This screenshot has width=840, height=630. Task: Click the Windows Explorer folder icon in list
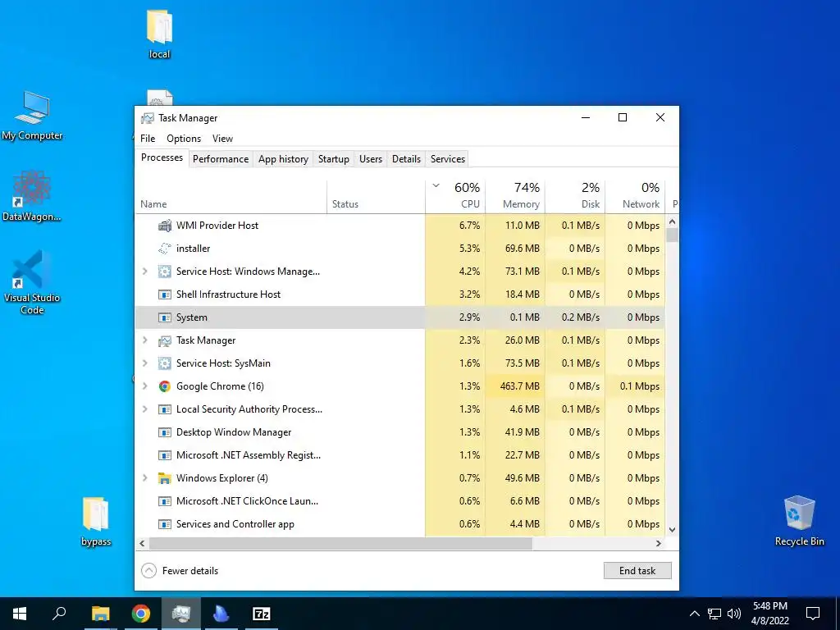[165, 478]
